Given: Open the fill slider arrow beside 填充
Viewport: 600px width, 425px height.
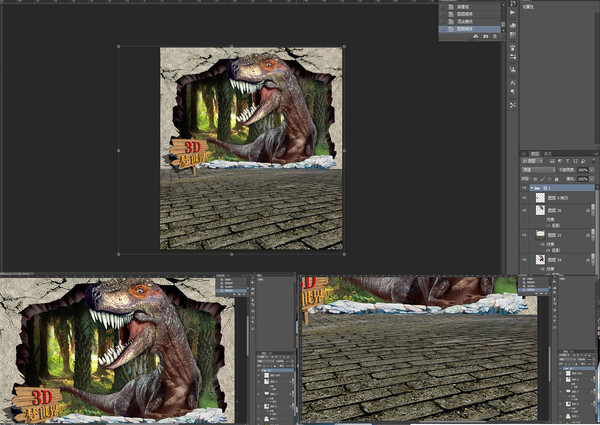Looking at the screenshot, I should (x=592, y=179).
